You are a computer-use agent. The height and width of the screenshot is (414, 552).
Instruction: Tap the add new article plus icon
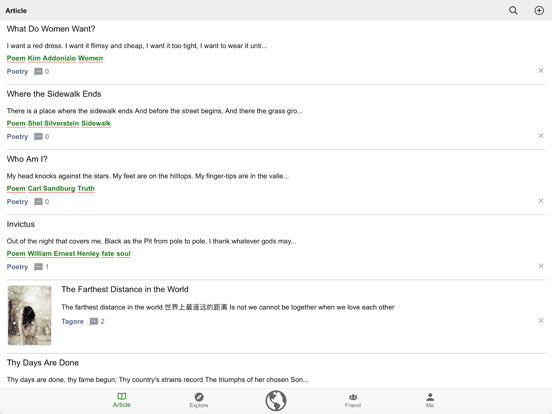(x=539, y=11)
